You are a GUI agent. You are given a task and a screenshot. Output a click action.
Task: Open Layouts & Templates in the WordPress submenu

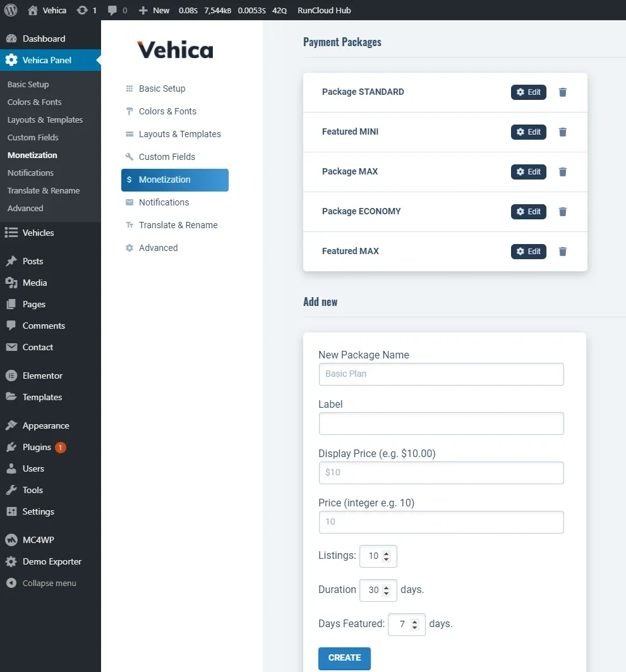pos(45,119)
